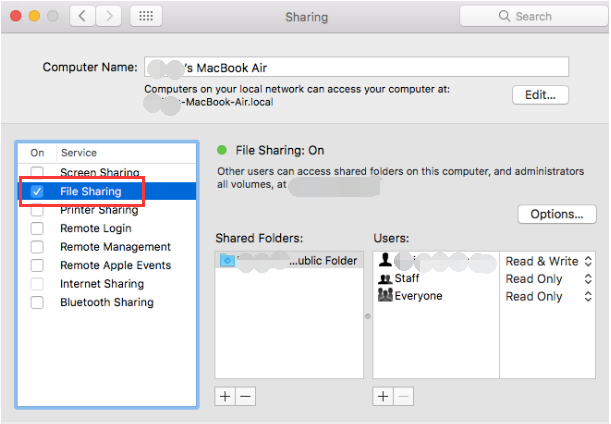Select Screen Sharing service row
The image size is (611, 424).
pos(107,172)
